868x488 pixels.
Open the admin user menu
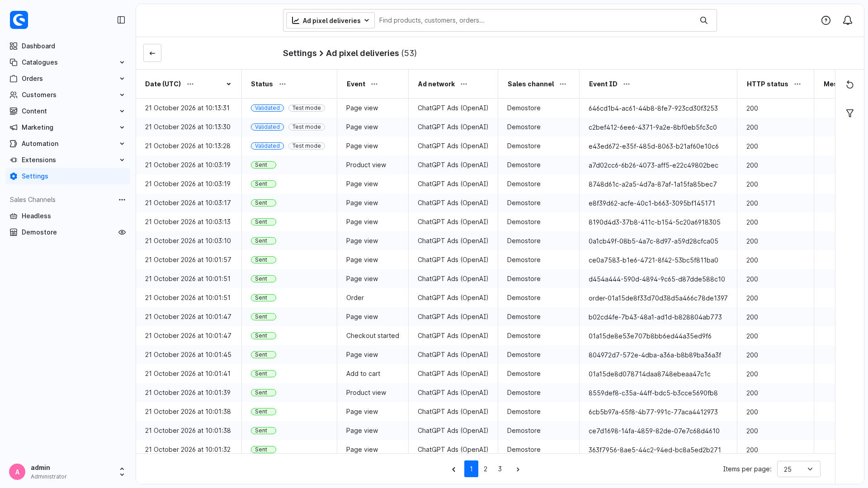(x=68, y=472)
